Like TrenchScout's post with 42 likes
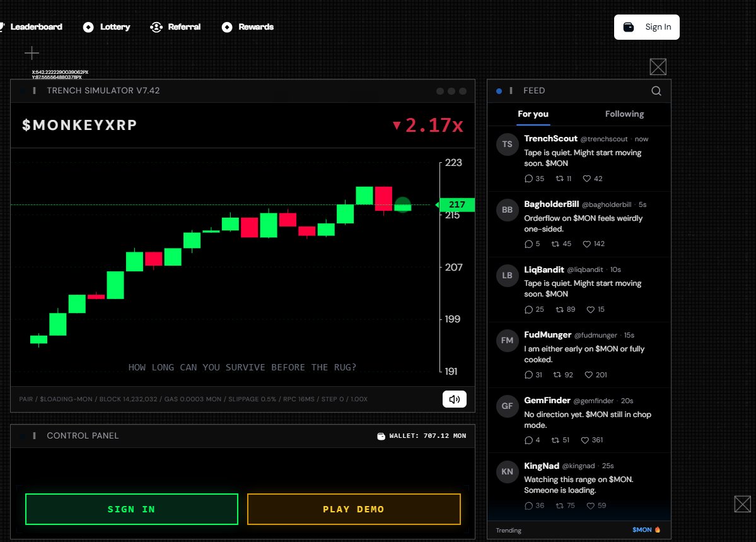 pyautogui.click(x=593, y=179)
